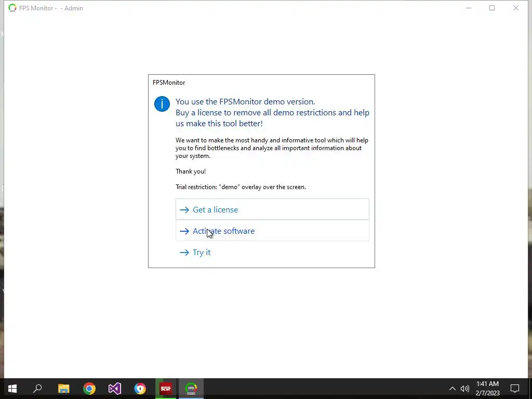This screenshot has width=532, height=399.
Task: Open Visual Studio from taskbar
Action: pyautogui.click(x=115, y=389)
